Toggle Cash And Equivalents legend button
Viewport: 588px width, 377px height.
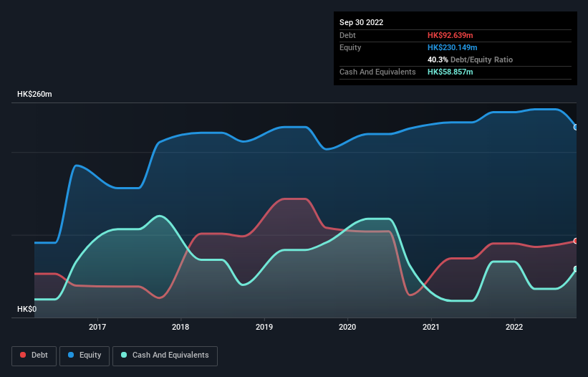165,355
